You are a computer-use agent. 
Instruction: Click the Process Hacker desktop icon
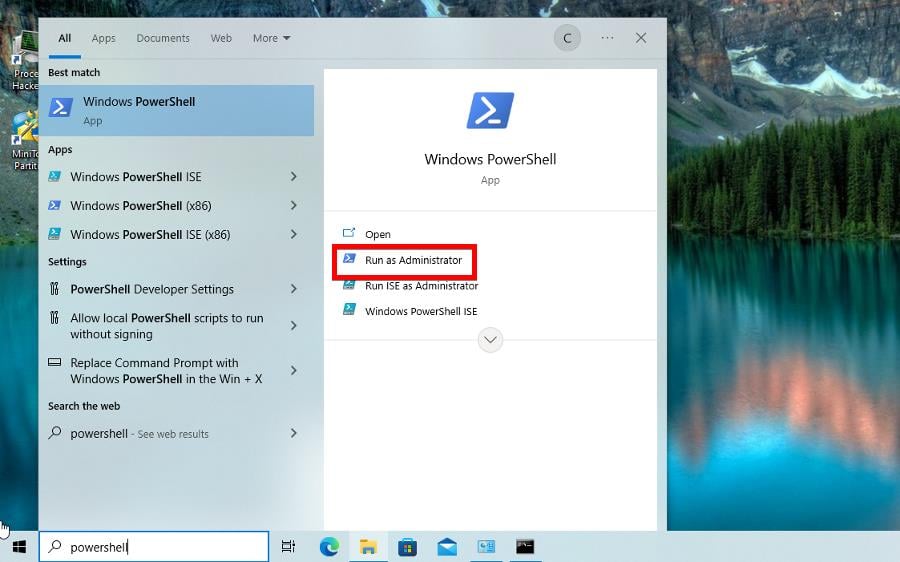pyautogui.click(x=25, y=60)
